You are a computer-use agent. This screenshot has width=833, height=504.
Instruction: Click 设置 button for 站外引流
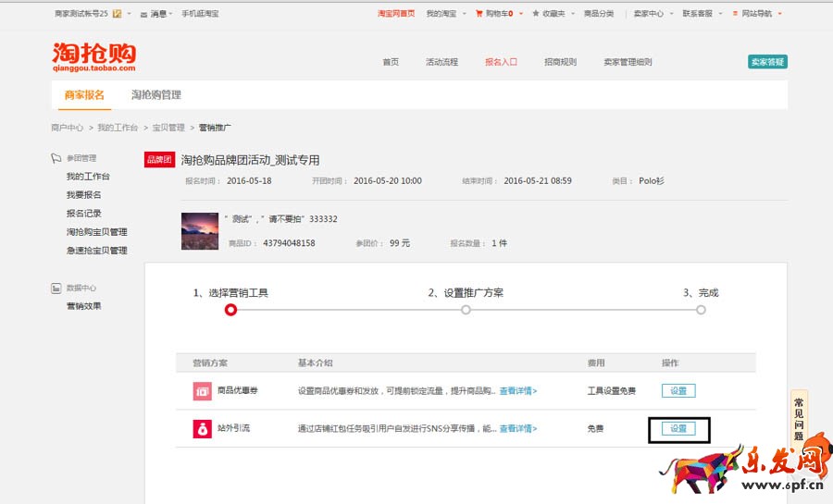(678, 429)
